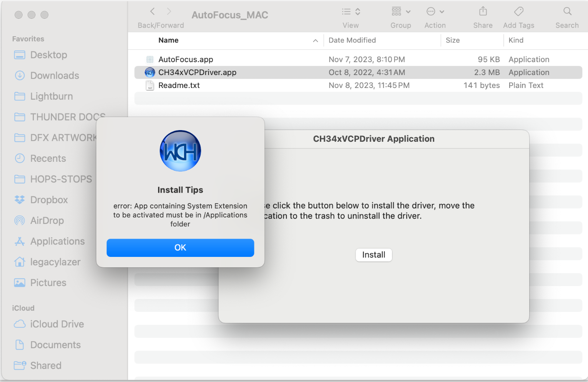Open the THUNDER DOCS folder in sidebar

click(x=68, y=117)
